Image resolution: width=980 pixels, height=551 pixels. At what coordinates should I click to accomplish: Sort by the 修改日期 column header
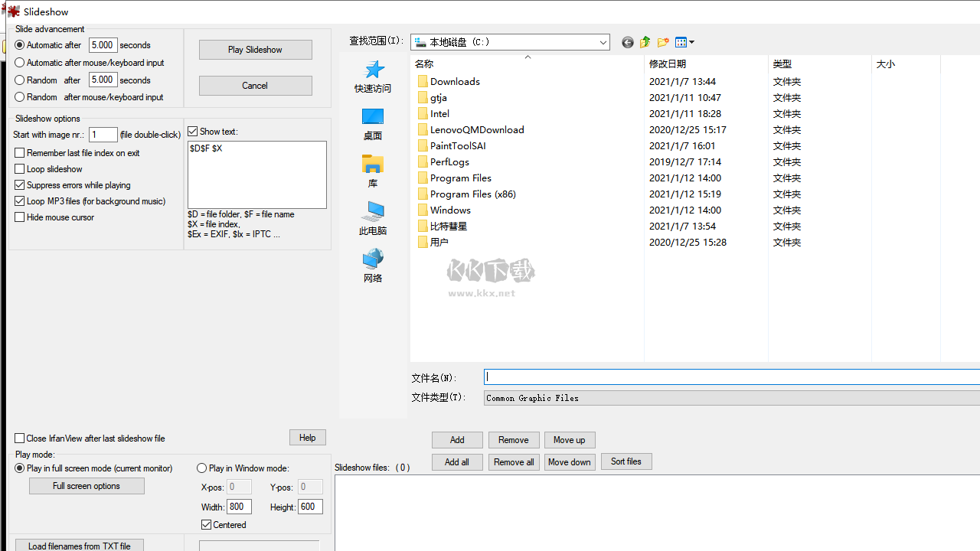pyautogui.click(x=706, y=64)
